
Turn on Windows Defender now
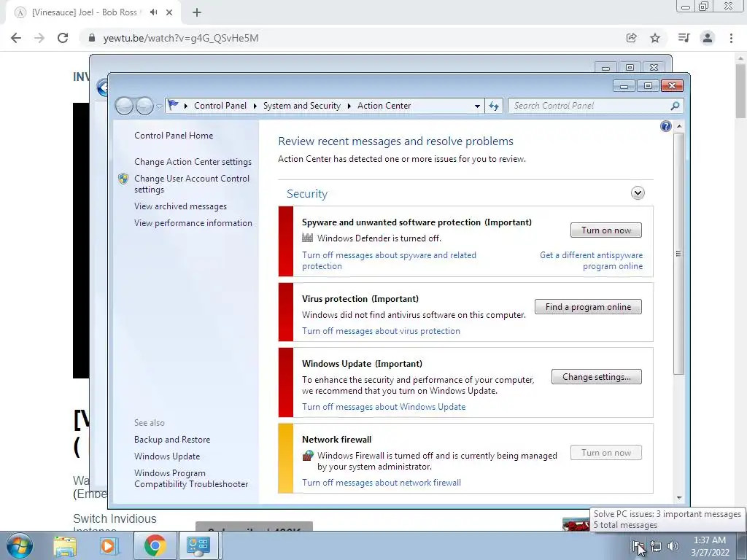(x=606, y=230)
